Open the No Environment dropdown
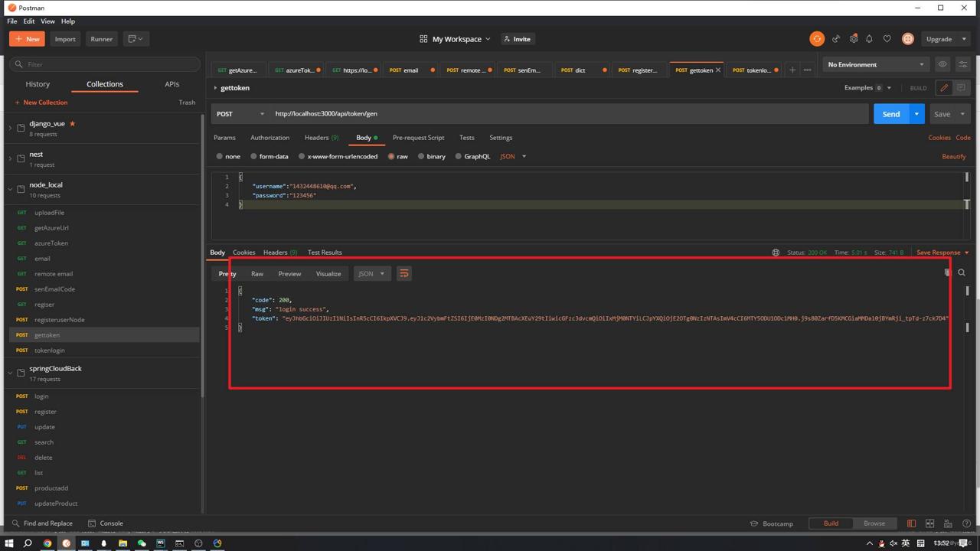This screenshot has height=551, width=980. 876,64
